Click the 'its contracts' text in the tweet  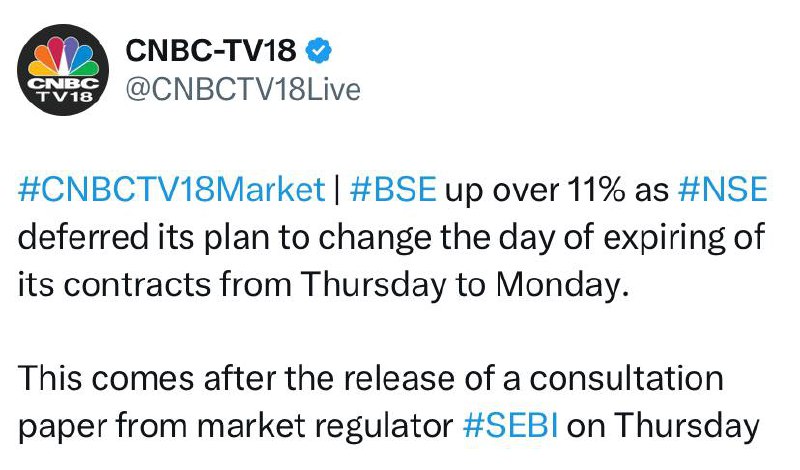pos(114,284)
